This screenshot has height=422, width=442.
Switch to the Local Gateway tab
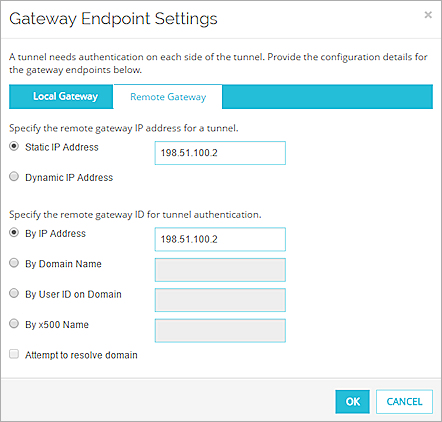pyautogui.click(x=61, y=97)
